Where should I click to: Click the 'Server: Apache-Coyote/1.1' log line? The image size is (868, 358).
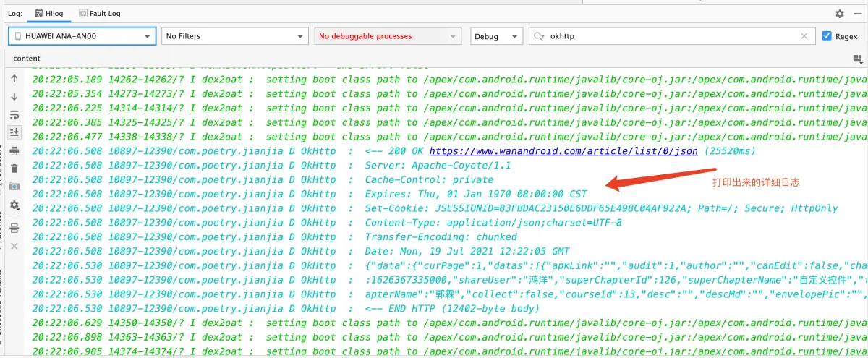click(x=443, y=166)
